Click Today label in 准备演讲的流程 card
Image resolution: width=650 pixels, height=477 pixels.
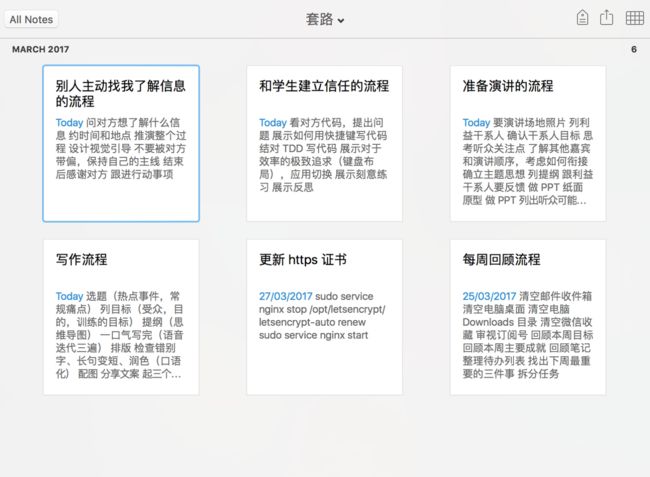click(x=476, y=123)
